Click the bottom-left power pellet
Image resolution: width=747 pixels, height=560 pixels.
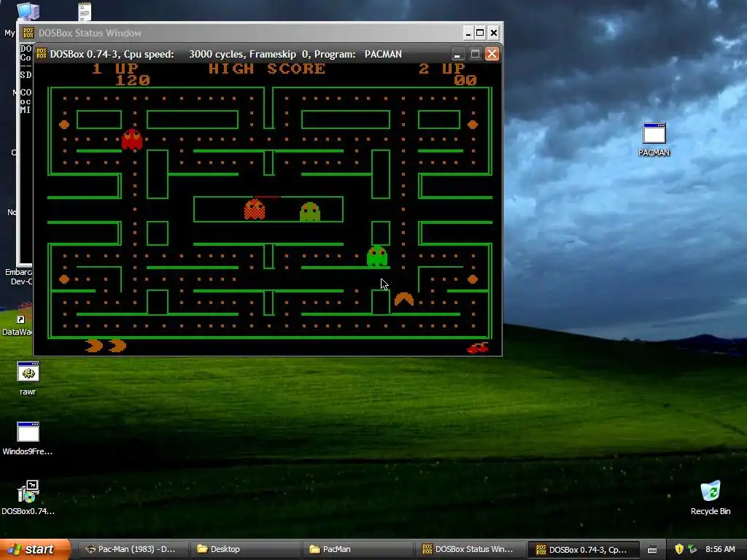tap(64, 279)
